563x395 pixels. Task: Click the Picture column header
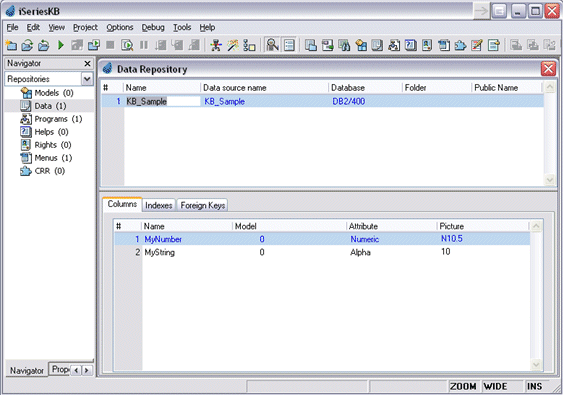click(x=483, y=226)
